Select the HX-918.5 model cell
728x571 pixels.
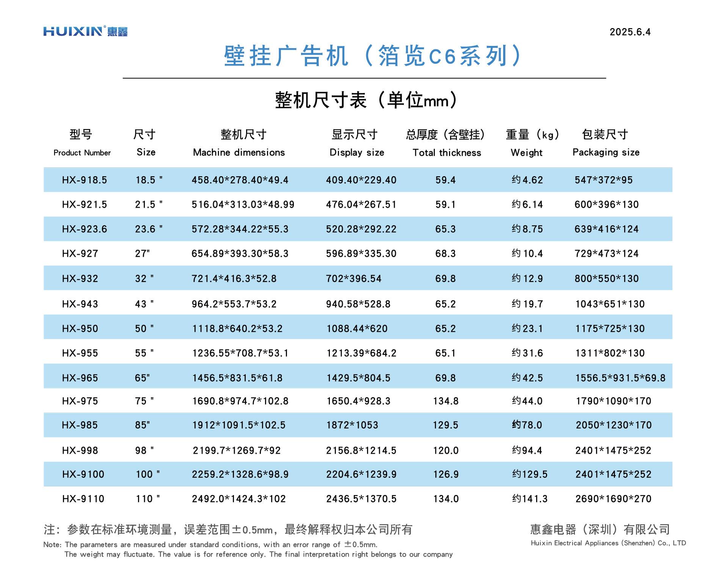85,180
